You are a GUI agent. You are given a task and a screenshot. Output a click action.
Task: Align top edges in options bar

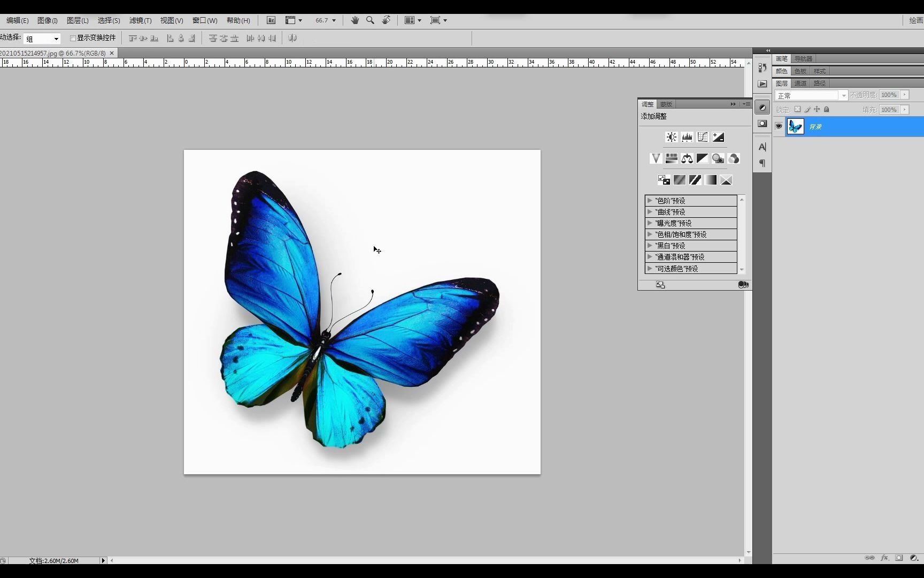(x=133, y=38)
